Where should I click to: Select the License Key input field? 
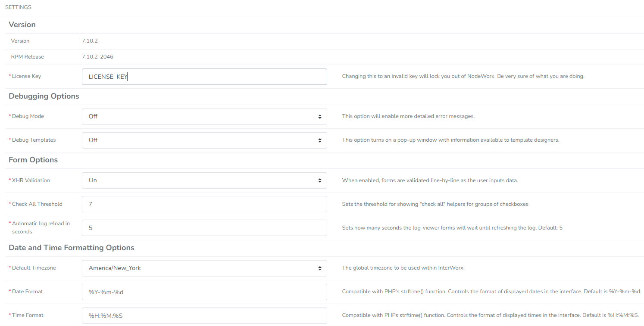pos(204,76)
